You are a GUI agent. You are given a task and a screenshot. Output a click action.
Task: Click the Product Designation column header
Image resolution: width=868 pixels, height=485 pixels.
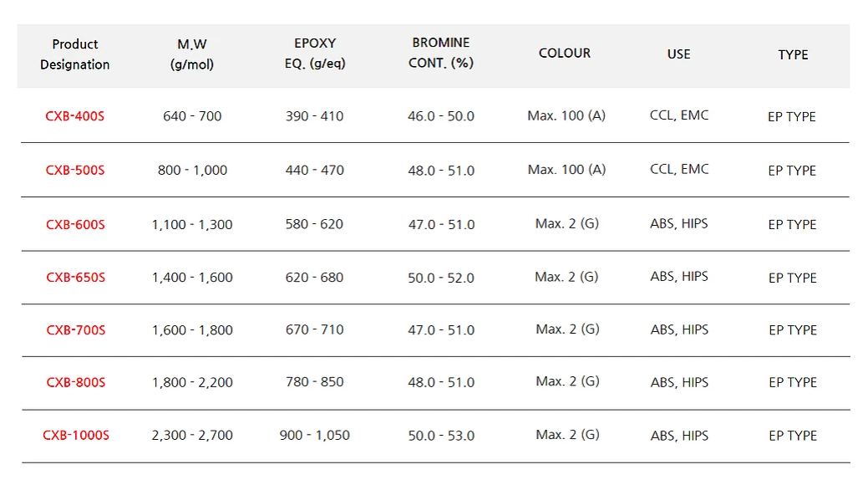pyautogui.click(x=74, y=54)
